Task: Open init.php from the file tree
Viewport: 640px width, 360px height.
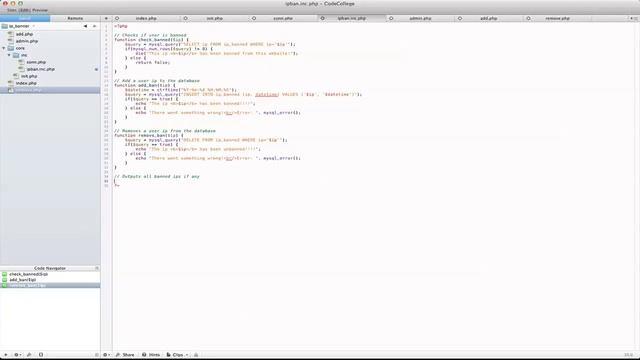Action: [x=29, y=76]
